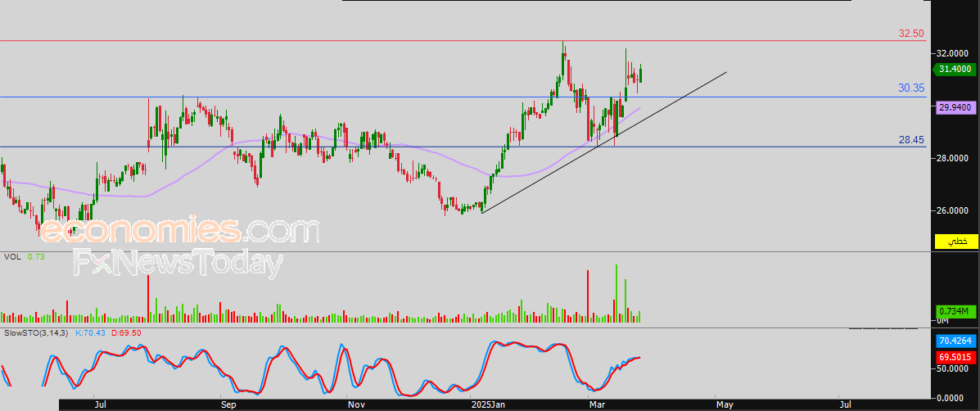Click the volume value 0.73
980x411 pixels.
click(x=35, y=257)
